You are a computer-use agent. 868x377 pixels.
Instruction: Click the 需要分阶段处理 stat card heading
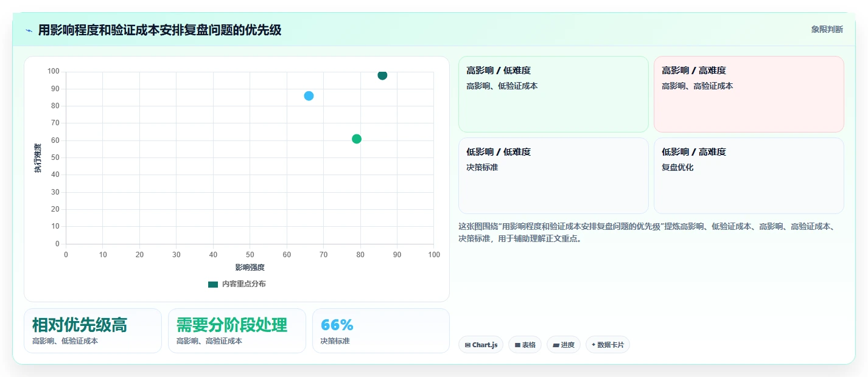coord(232,325)
